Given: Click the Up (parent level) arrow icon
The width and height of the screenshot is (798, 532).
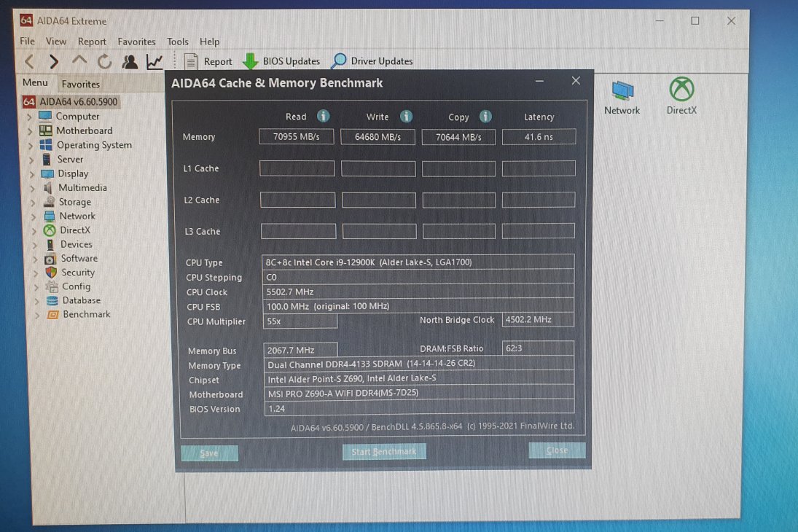Looking at the screenshot, I should coord(79,60).
